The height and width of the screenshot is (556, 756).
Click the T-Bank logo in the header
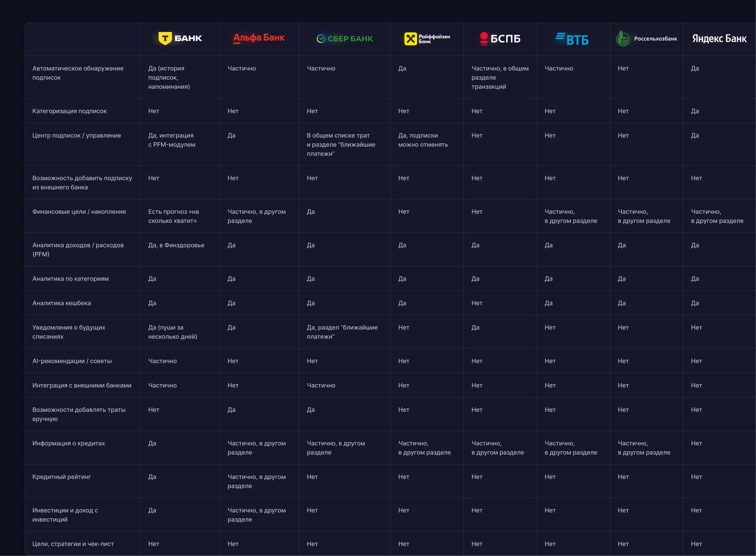tap(180, 38)
